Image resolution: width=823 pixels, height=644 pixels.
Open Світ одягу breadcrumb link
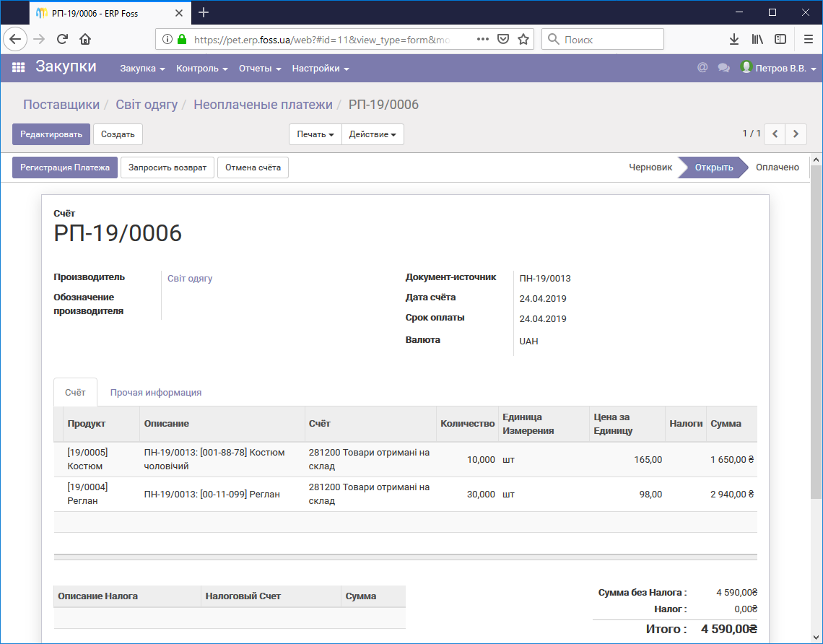[147, 105]
